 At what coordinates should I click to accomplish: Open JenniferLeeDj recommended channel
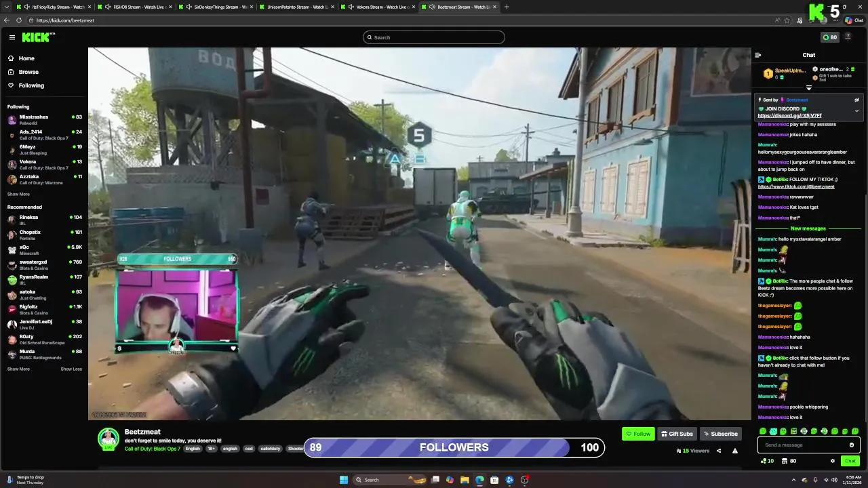click(x=44, y=324)
